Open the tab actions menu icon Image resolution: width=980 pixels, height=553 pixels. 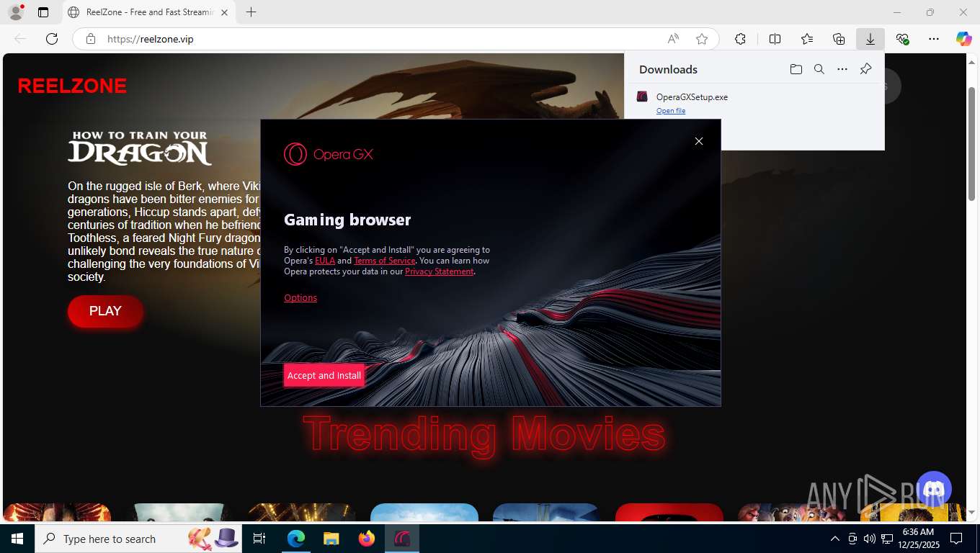(x=43, y=12)
